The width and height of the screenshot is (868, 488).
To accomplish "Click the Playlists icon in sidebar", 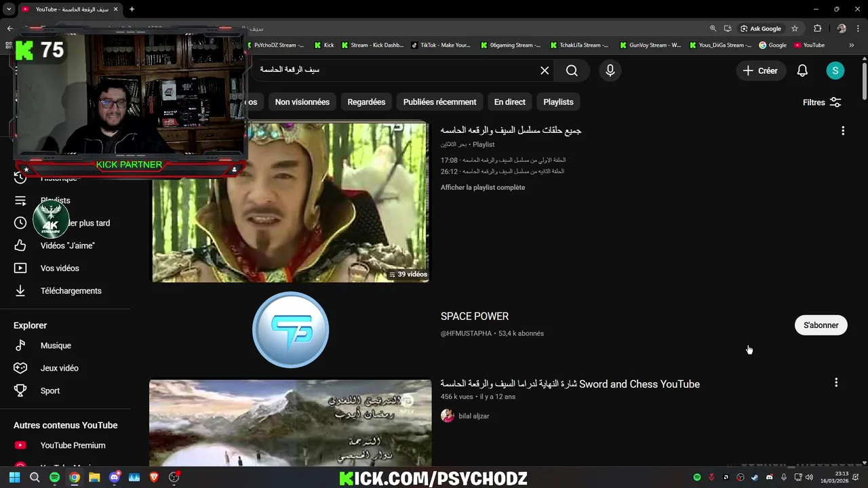I will pyautogui.click(x=20, y=201).
